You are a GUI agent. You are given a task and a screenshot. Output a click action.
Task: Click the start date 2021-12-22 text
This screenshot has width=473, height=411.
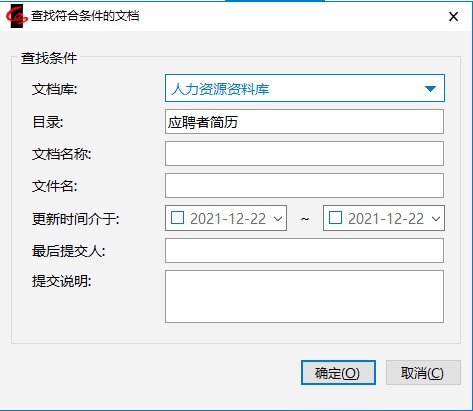tap(228, 219)
